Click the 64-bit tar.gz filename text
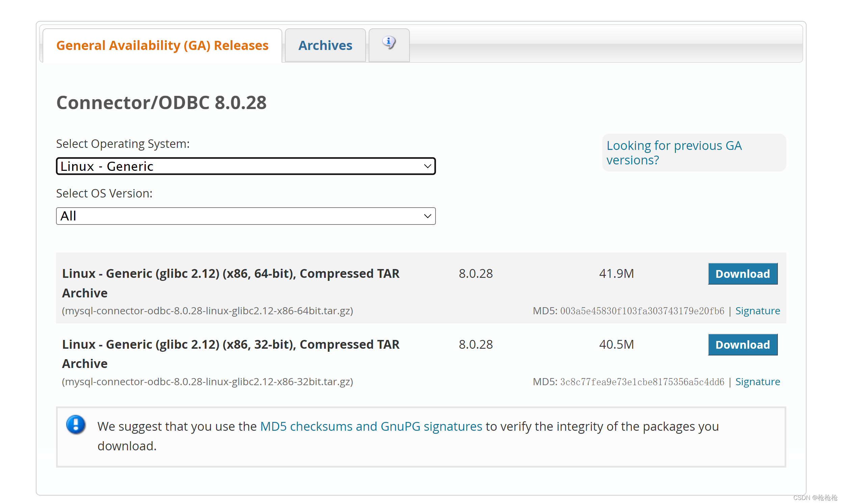The height and width of the screenshot is (504, 843). pos(207,311)
